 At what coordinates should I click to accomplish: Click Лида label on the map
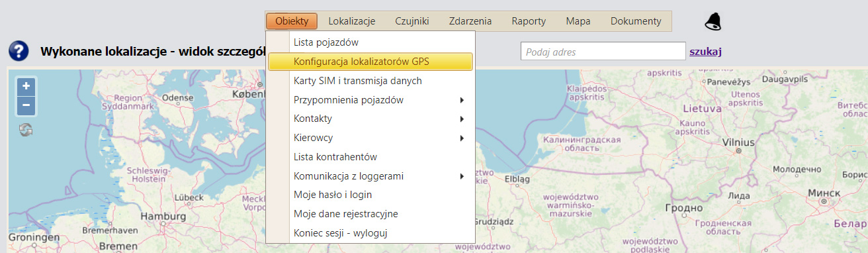point(738,196)
